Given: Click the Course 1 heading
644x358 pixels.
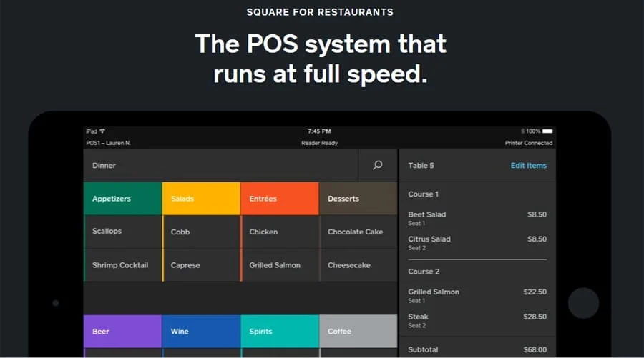Looking at the screenshot, I should point(423,194).
